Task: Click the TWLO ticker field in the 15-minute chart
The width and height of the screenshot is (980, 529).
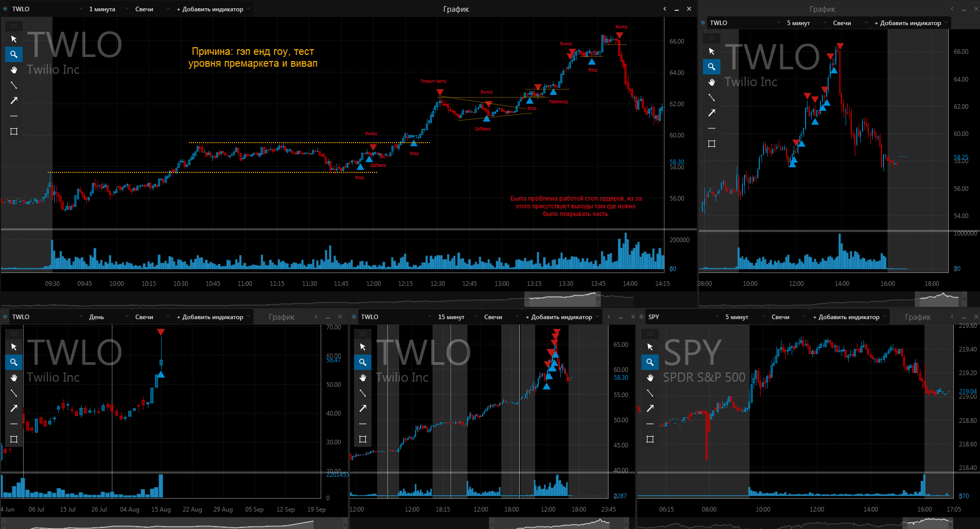Action: [396, 317]
